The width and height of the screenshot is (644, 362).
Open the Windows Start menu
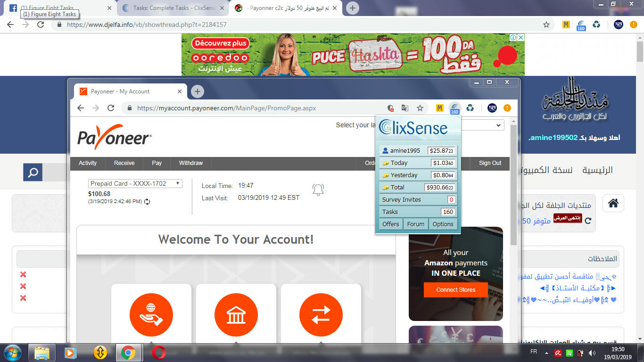tap(13, 352)
